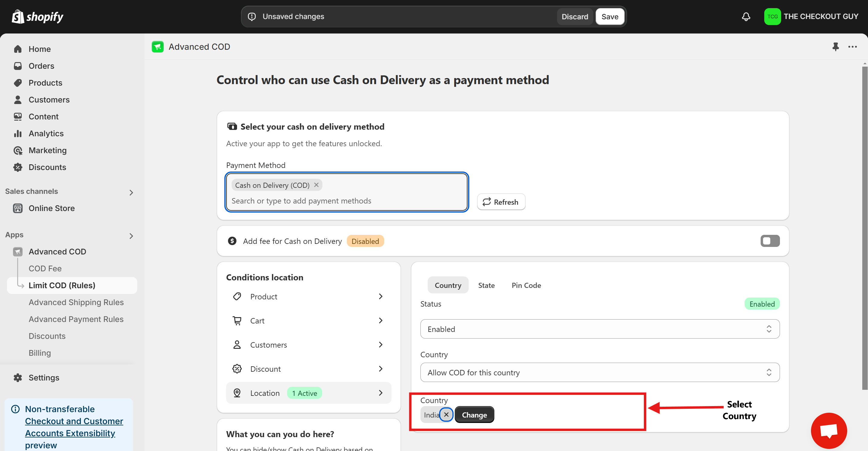Open Settings gear in sidebar
This screenshot has height=451, width=868.
click(43, 377)
